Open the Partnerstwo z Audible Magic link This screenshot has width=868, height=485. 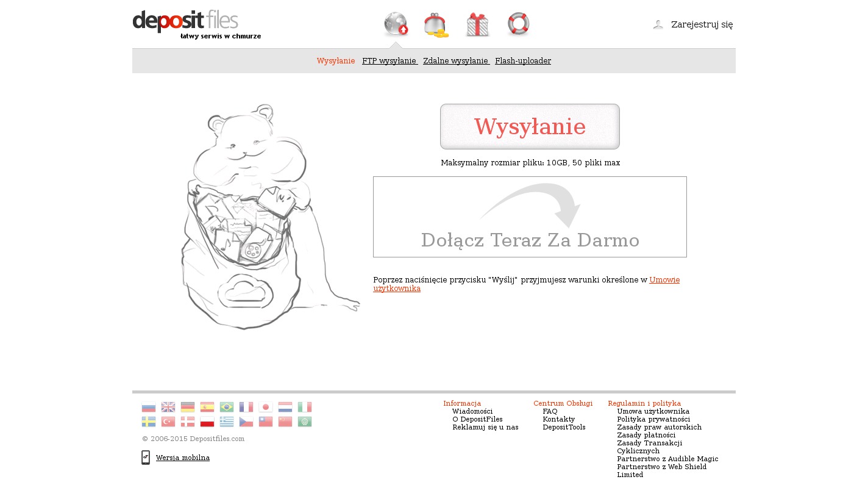coord(667,459)
